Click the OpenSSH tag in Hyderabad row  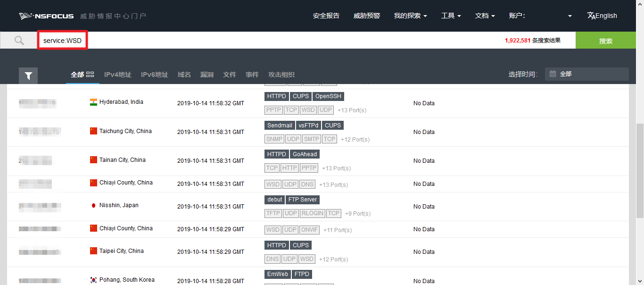pyautogui.click(x=329, y=96)
